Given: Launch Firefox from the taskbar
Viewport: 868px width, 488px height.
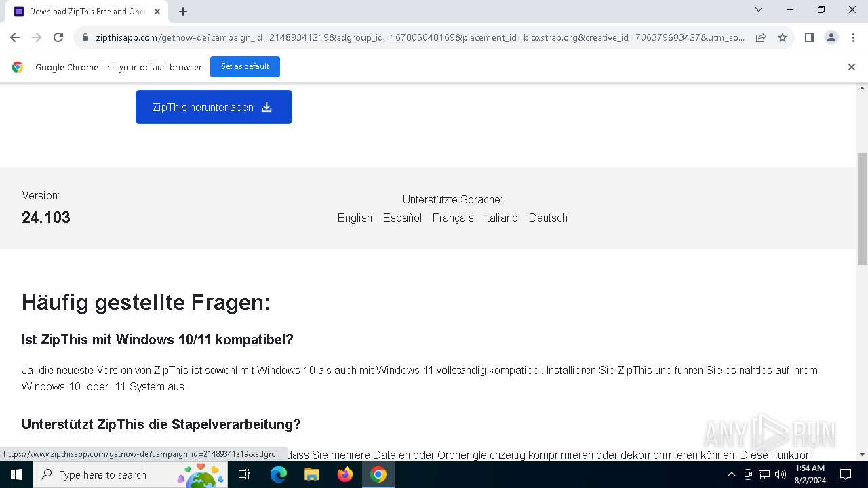Looking at the screenshot, I should coord(345,474).
